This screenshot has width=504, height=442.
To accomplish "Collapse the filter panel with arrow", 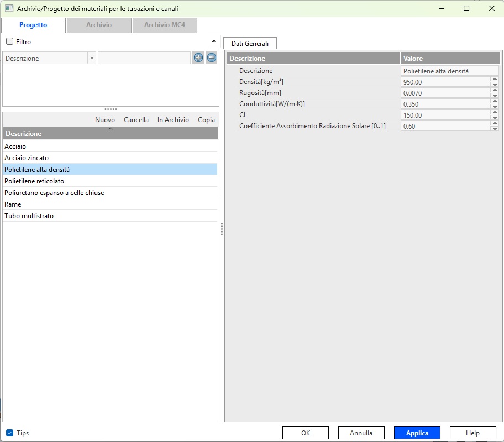I will [214, 41].
